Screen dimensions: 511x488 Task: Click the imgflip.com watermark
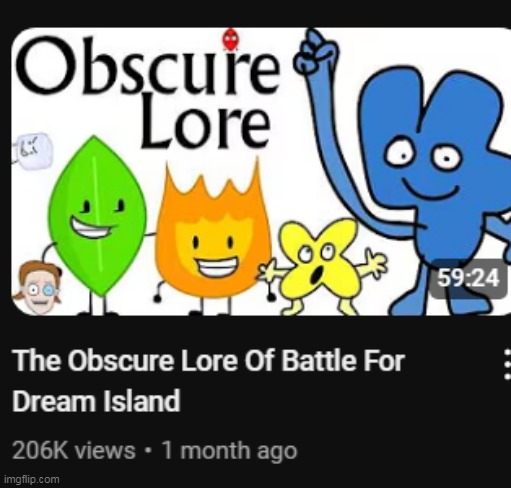point(32,479)
